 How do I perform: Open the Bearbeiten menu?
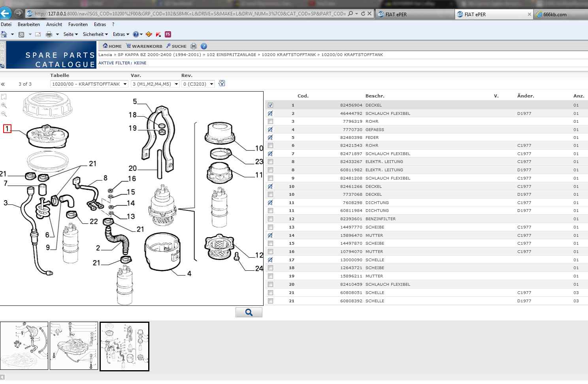click(29, 24)
